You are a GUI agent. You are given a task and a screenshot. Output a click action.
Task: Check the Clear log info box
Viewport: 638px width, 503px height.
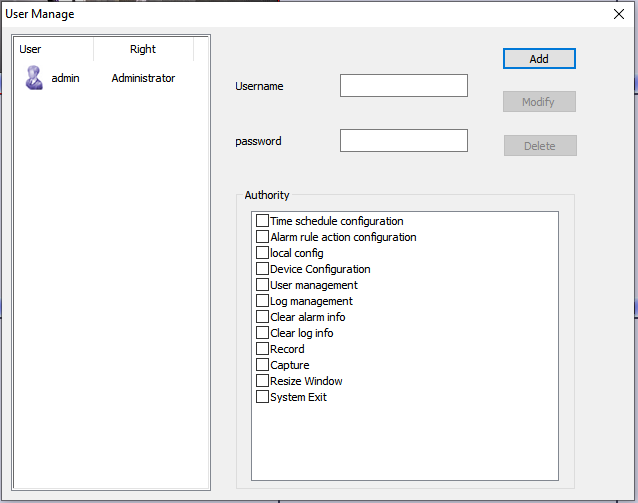coord(263,333)
